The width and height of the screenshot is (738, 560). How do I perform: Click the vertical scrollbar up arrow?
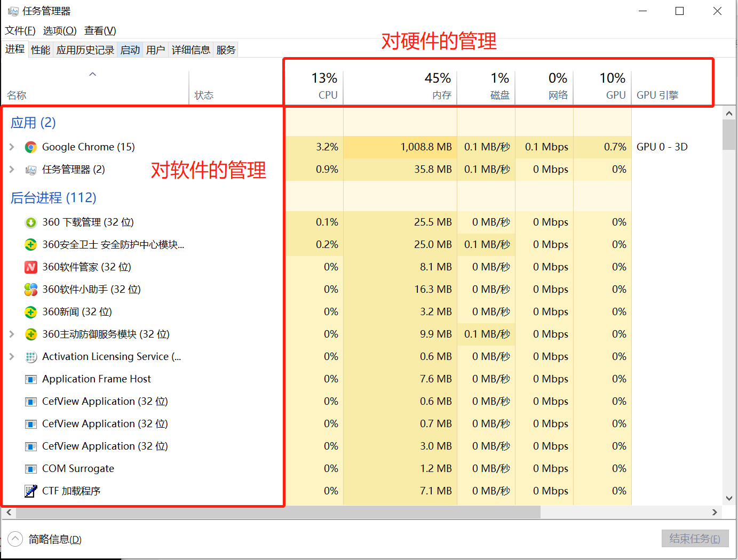pyautogui.click(x=729, y=113)
